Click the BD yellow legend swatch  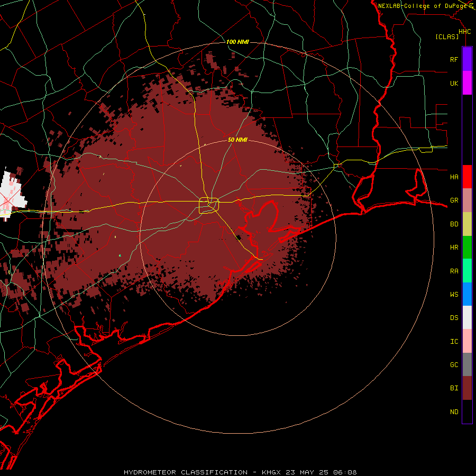click(467, 224)
